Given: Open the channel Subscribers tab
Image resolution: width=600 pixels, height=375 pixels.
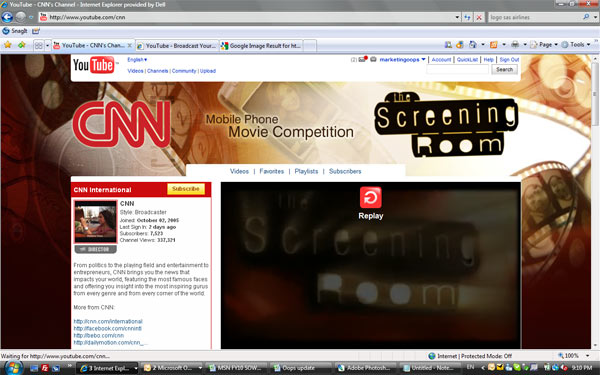Looking at the screenshot, I should (345, 171).
